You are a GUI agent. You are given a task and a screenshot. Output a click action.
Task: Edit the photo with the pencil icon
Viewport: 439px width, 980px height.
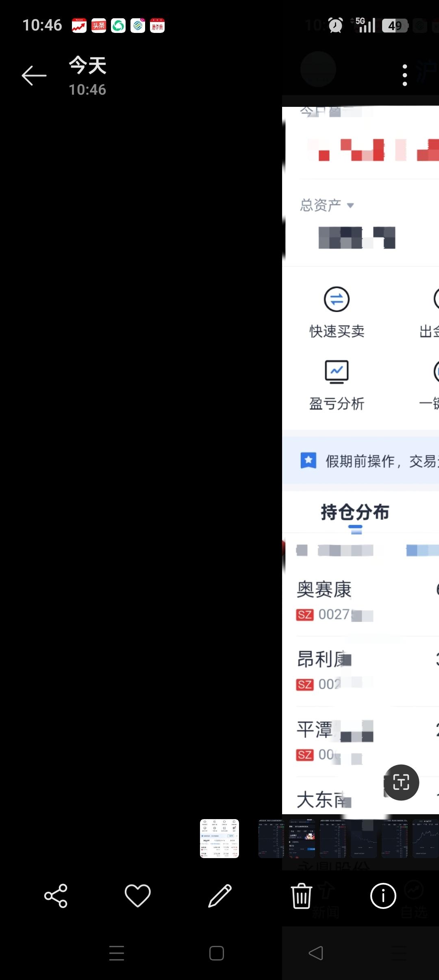click(219, 896)
